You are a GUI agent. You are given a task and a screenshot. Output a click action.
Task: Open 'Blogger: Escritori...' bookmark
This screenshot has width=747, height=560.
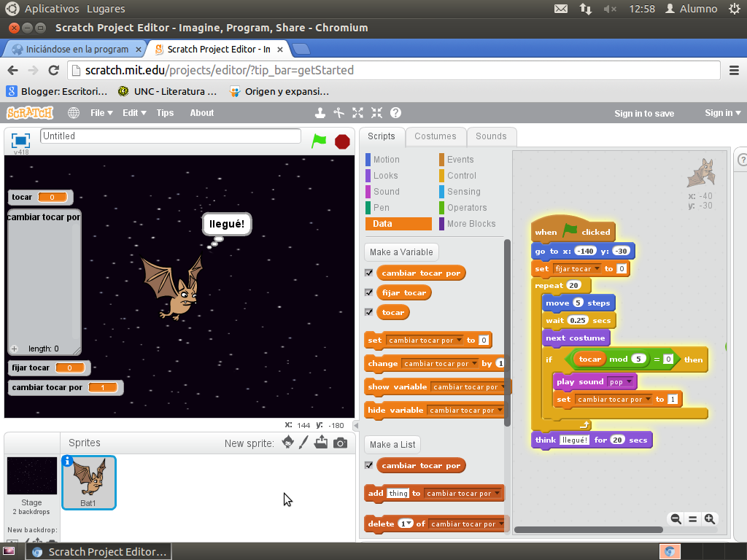click(x=57, y=91)
